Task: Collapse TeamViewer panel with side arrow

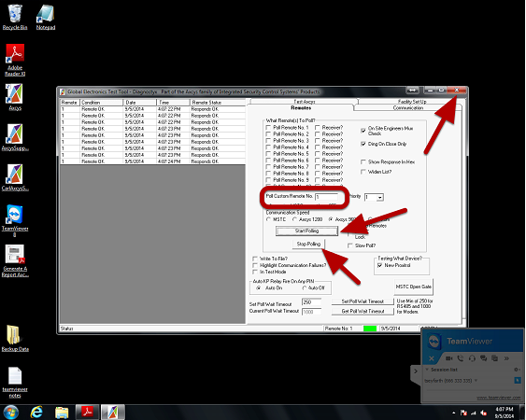Action: (x=416, y=371)
